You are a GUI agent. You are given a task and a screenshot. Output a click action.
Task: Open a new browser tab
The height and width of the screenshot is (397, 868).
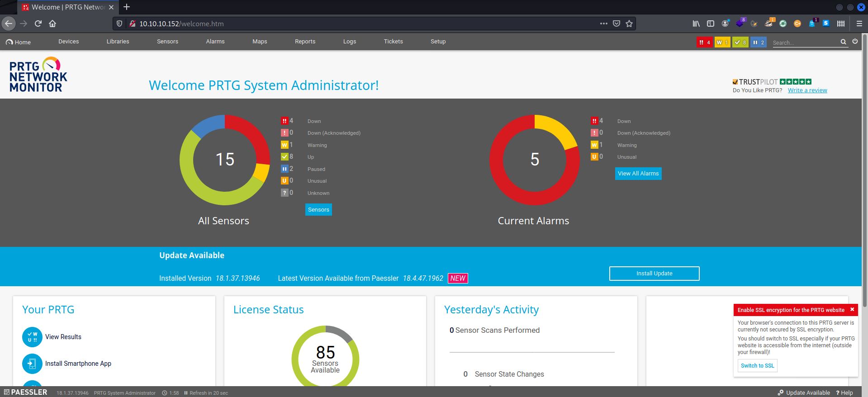coord(127,7)
